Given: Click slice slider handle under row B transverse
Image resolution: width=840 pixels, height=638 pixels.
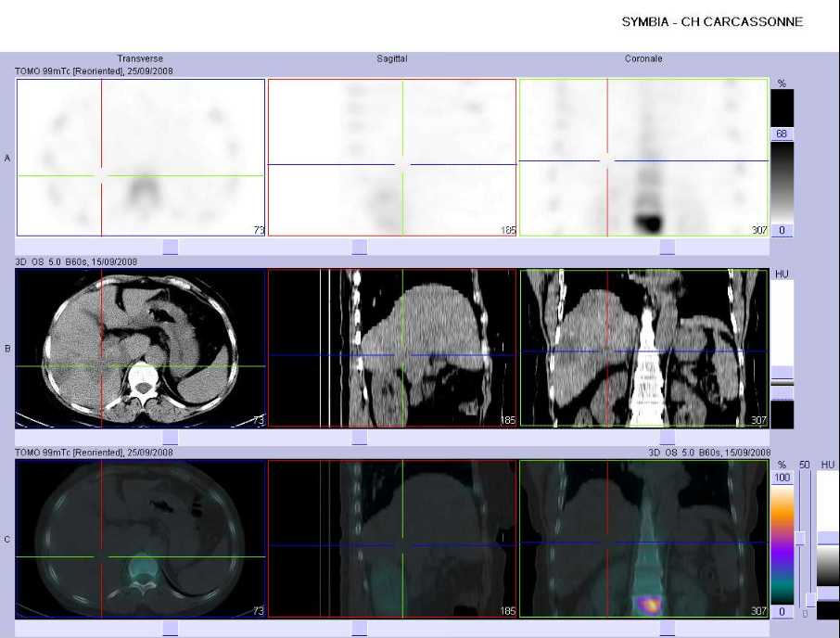Looking at the screenshot, I should tap(171, 438).
